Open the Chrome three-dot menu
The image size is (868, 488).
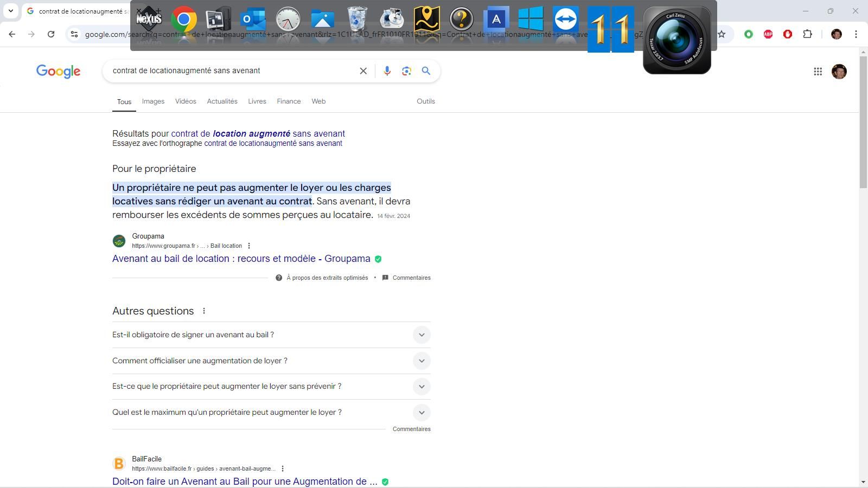coord(856,34)
